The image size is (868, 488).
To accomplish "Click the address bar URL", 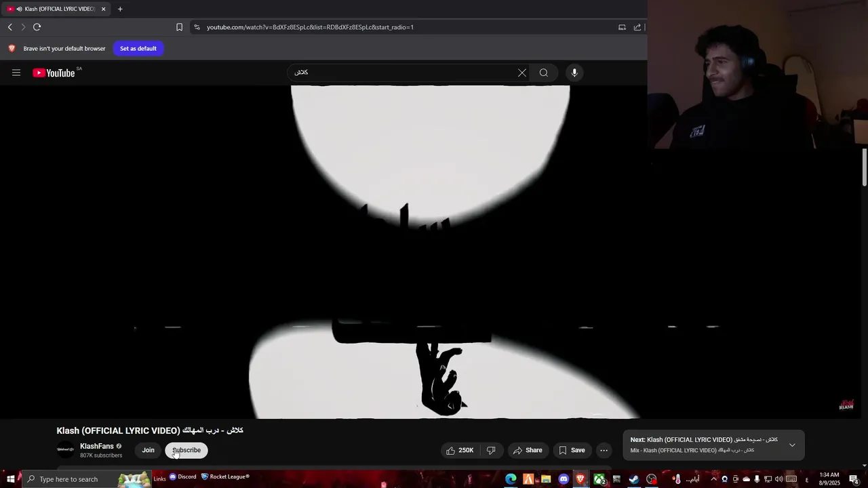I will (310, 27).
